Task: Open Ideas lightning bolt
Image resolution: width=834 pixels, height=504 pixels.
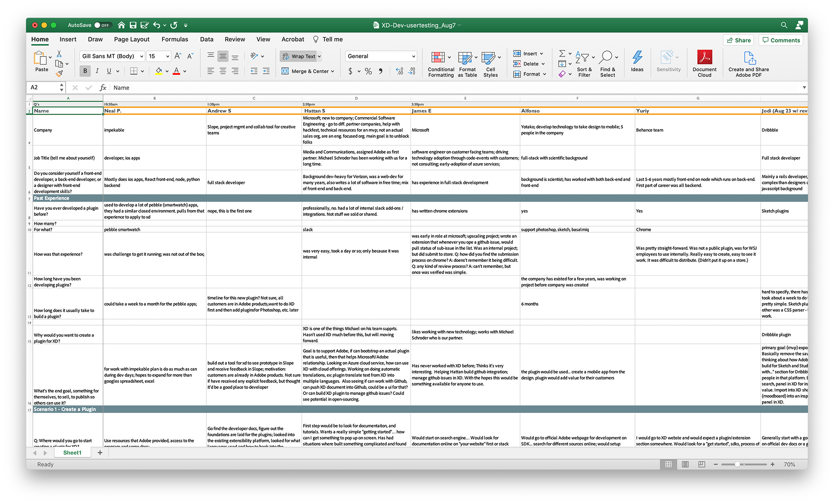Action: (637, 61)
